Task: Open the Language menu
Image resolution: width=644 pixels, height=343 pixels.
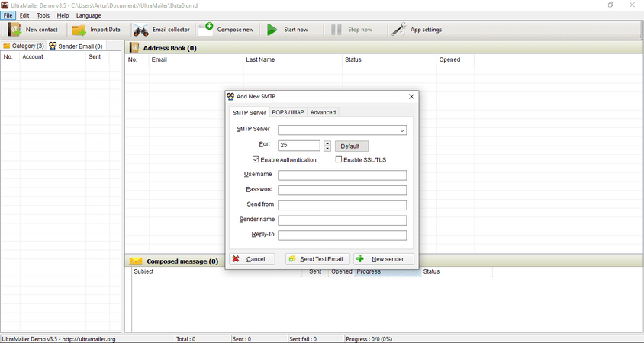Action: click(x=89, y=15)
